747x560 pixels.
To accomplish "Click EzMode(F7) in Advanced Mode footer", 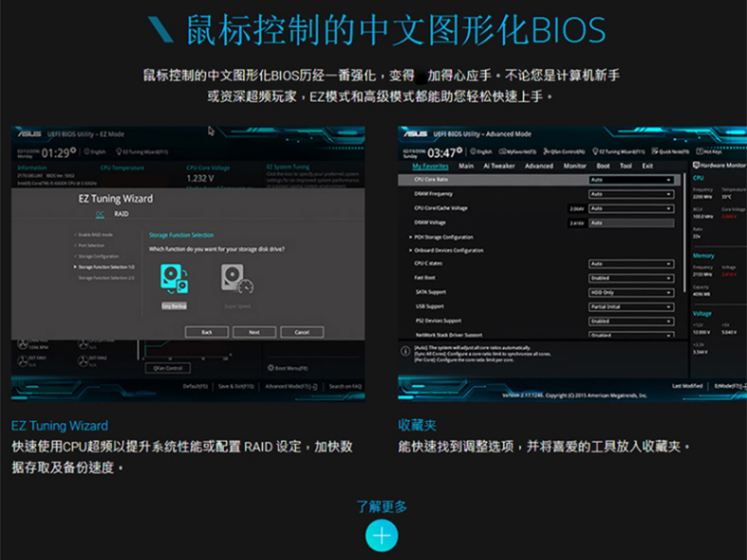I will 730,386.
